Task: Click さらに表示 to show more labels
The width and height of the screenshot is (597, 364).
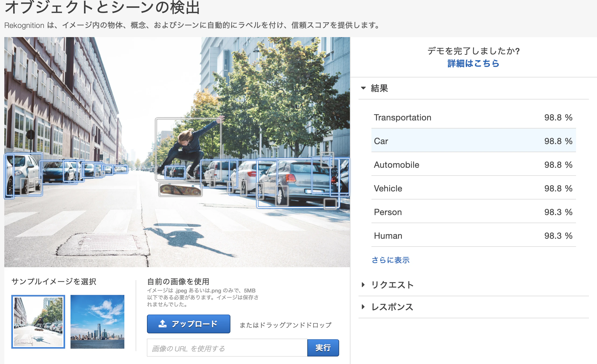Action: coord(391,260)
